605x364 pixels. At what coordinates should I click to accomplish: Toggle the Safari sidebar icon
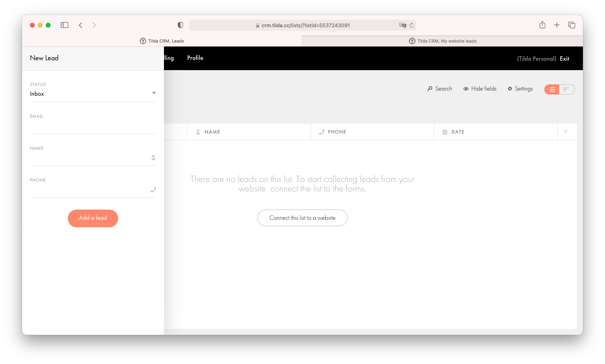click(x=64, y=25)
